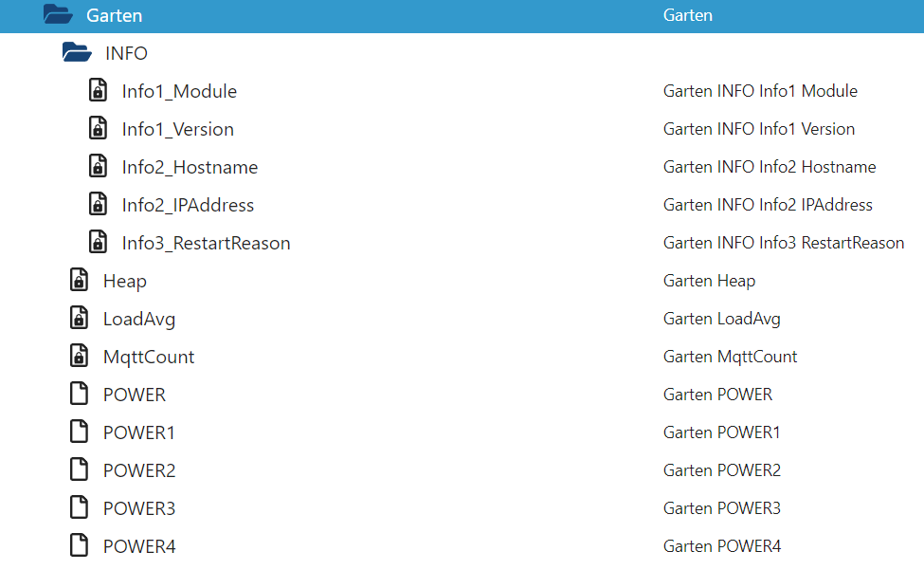
Task: Click the name 'Garten INFO Info3 RestartReason'
Action: (784, 243)
